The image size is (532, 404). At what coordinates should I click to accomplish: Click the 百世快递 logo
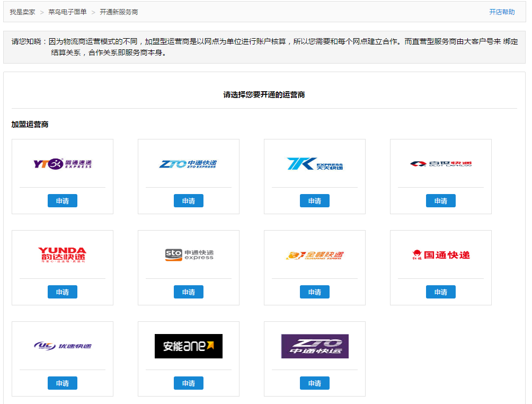(441, 164)
